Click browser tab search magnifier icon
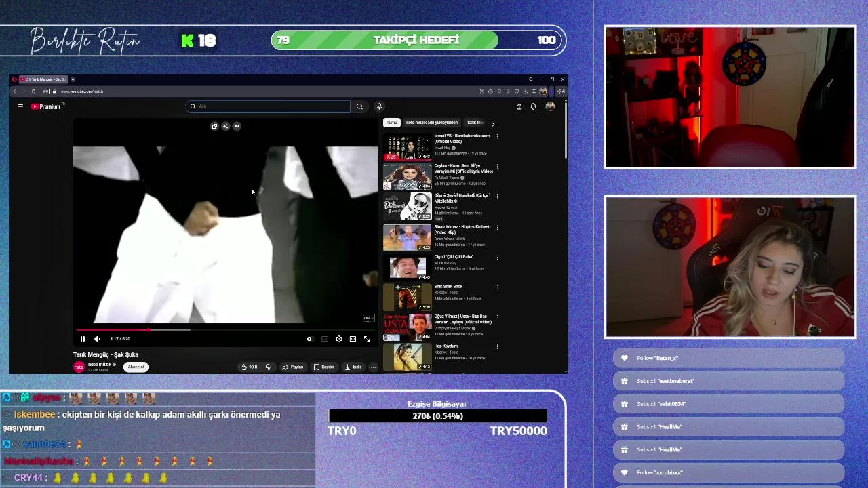Screen dimensions: 868x488 (x=531, y=79)
